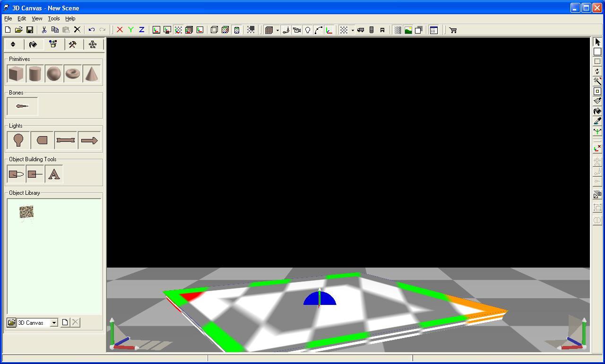
Task: Pick the paint bucket fill tool in right toolbar
Action: (597, 111)
